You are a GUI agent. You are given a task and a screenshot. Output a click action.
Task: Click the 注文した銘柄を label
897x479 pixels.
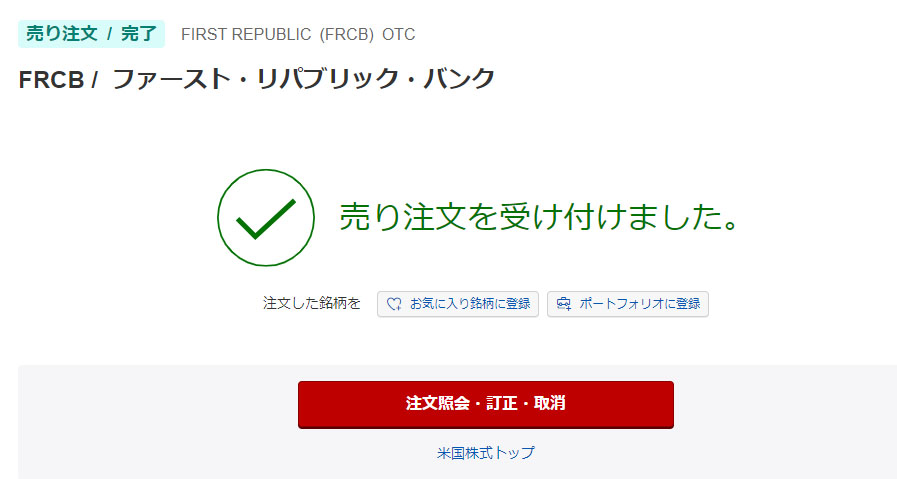pyautogui.click(x=312, y=304)
